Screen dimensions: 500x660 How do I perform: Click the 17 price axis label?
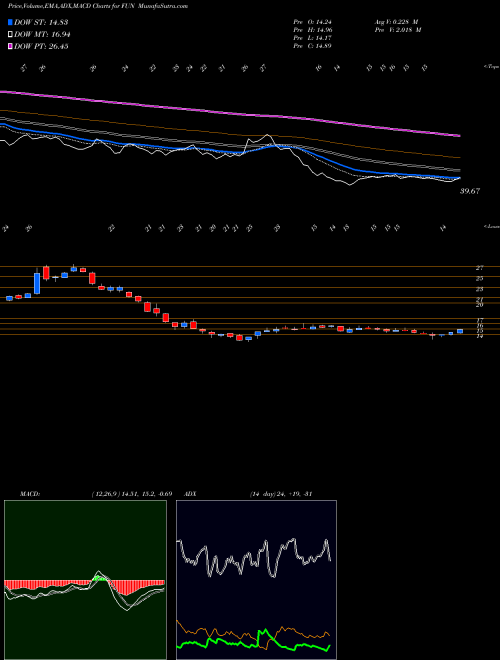(480, 321)
